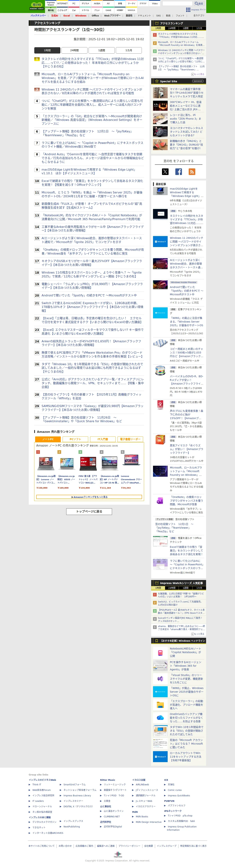The height and width of the screenshot is (868, 235).
Task: Open お問い合わせ footer link
Action: pos(65,846)
